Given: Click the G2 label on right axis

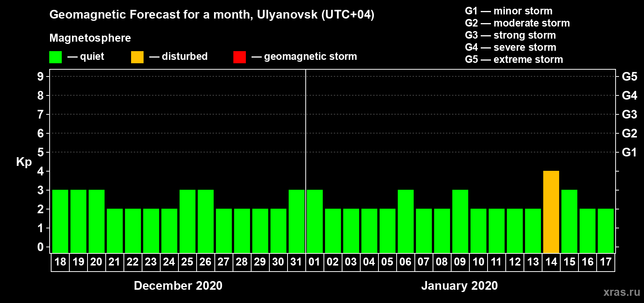Looking at the screenshot, I should [x=629, y=133].
